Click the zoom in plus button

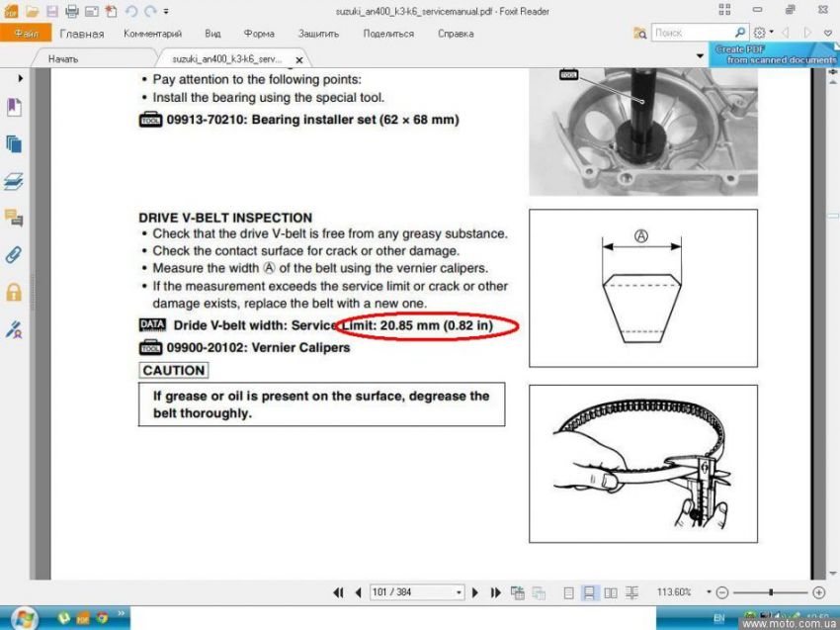[818, 592]
